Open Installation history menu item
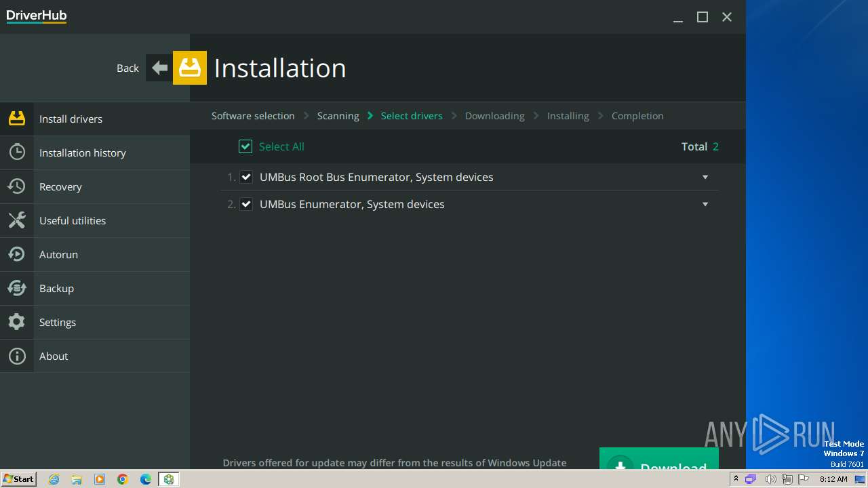The height and width of the screenshot is (488, 868). [x=95, y=152]
